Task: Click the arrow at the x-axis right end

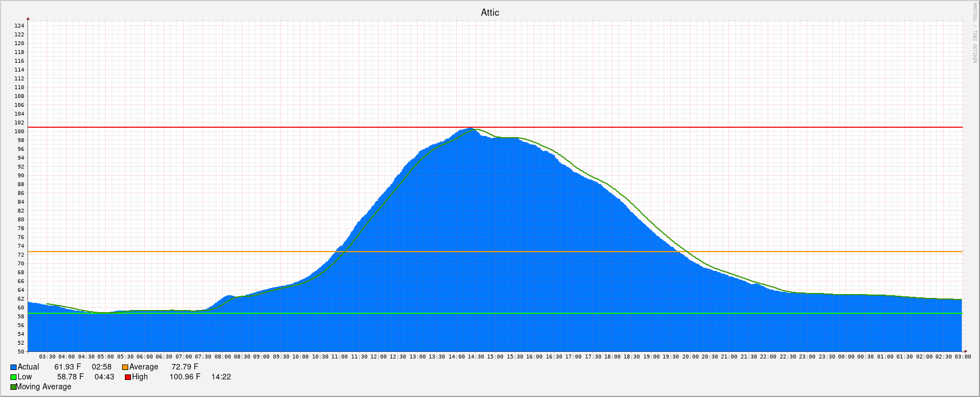Action: point(965,351)
